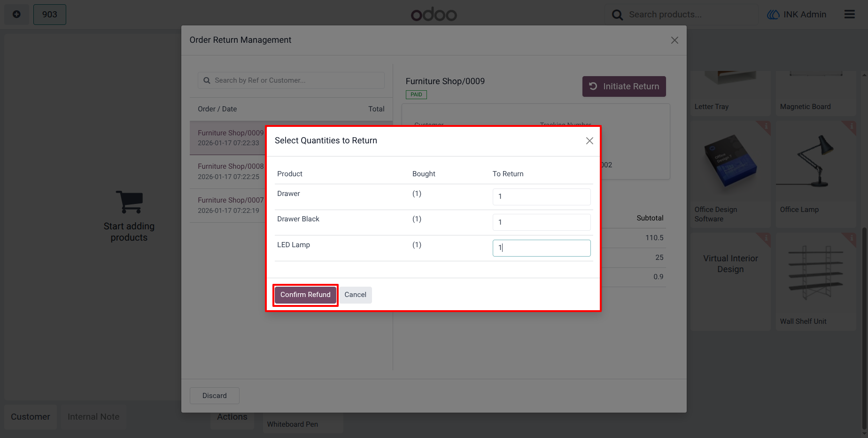Select Office Design Software product card

click(x=730, y=174)
